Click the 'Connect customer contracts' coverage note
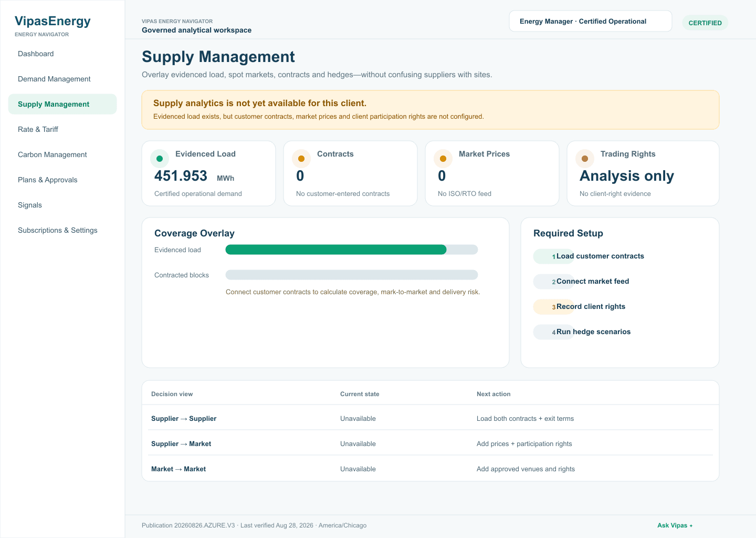 (353, 292)
